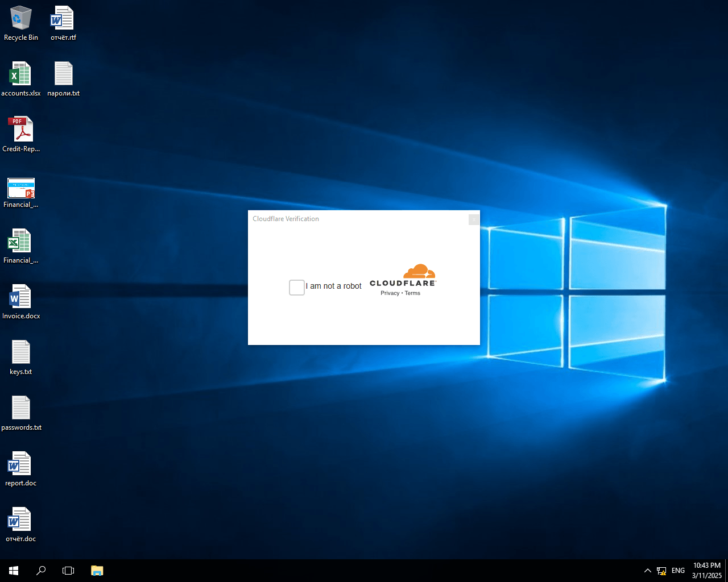Expand the hidden system tray icons chevron
The height and width of the screenshot is (582, 728).
click(647, 571)
